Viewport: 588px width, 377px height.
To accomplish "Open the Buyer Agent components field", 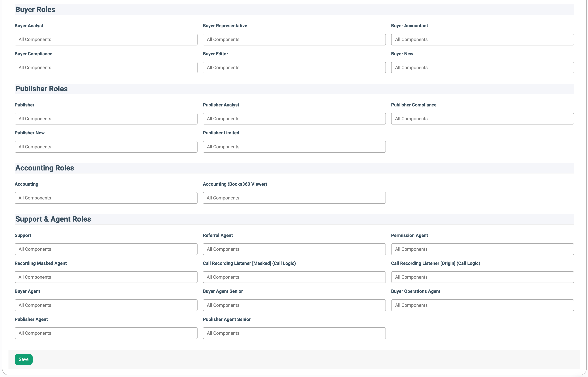I will coord(106,305).
